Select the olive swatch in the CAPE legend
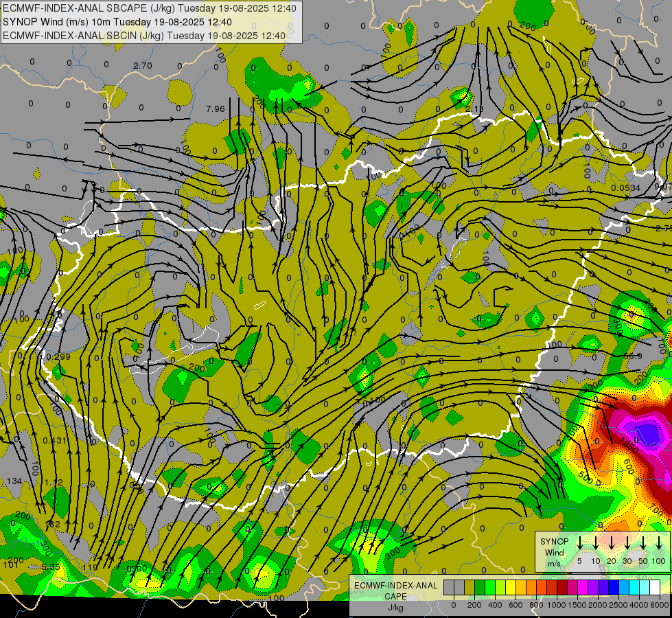Screen dimensions: 672x618 [x=470, y=587]
